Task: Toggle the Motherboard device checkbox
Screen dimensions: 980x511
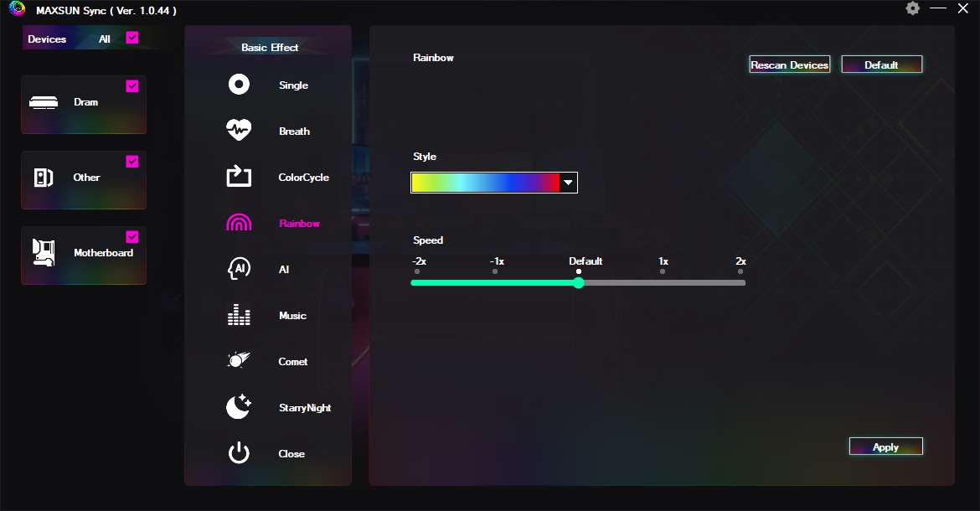Action: pos(132,237)
